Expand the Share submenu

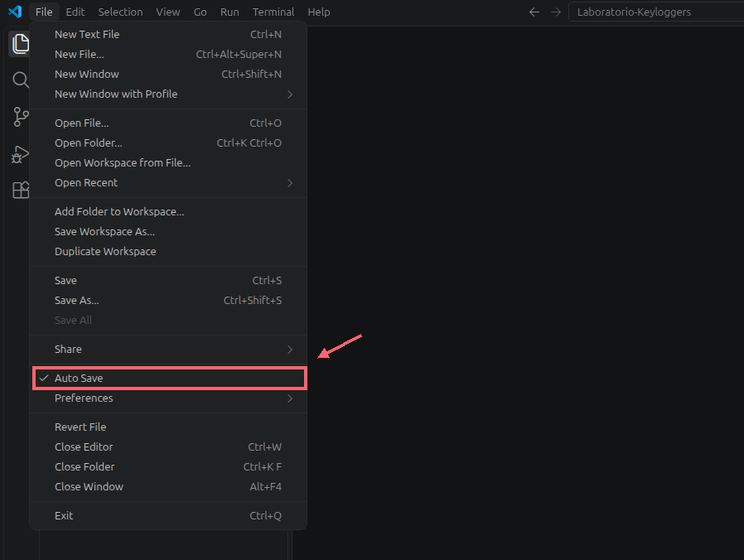169,350
